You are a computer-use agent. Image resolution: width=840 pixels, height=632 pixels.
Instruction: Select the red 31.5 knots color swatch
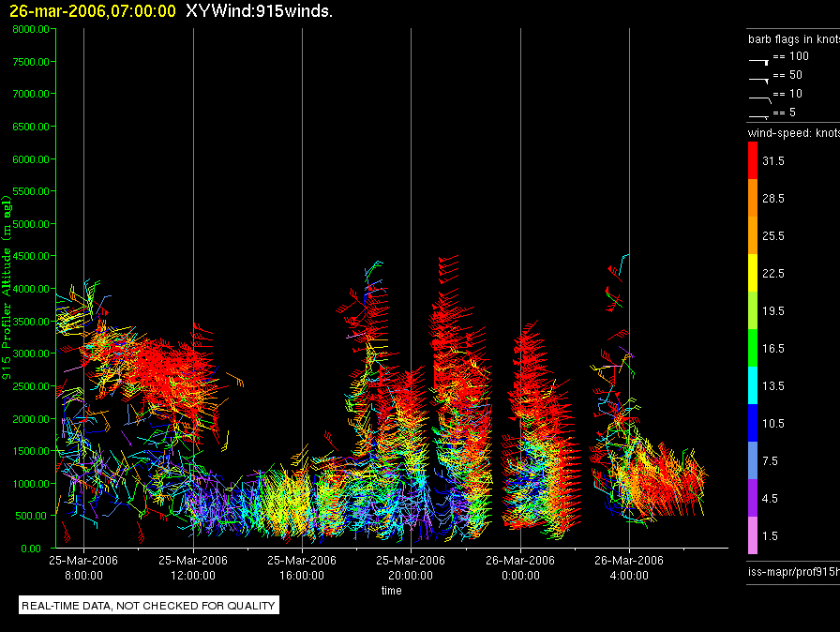(753, 160)
